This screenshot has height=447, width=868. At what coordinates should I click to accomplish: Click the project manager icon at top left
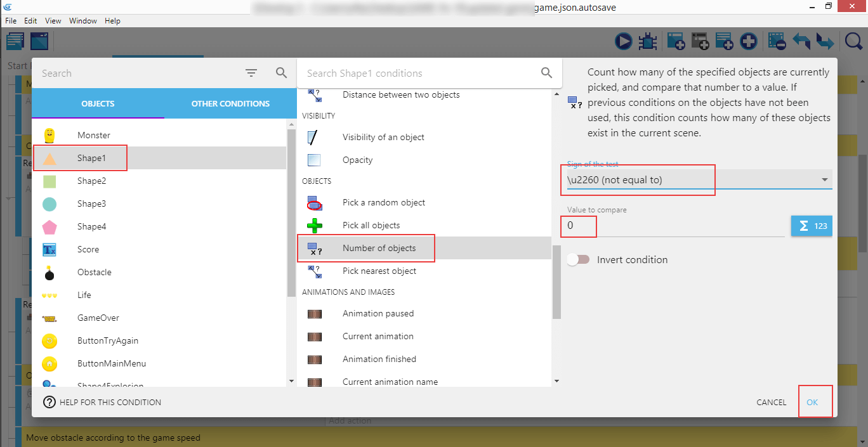coord(15,42)
